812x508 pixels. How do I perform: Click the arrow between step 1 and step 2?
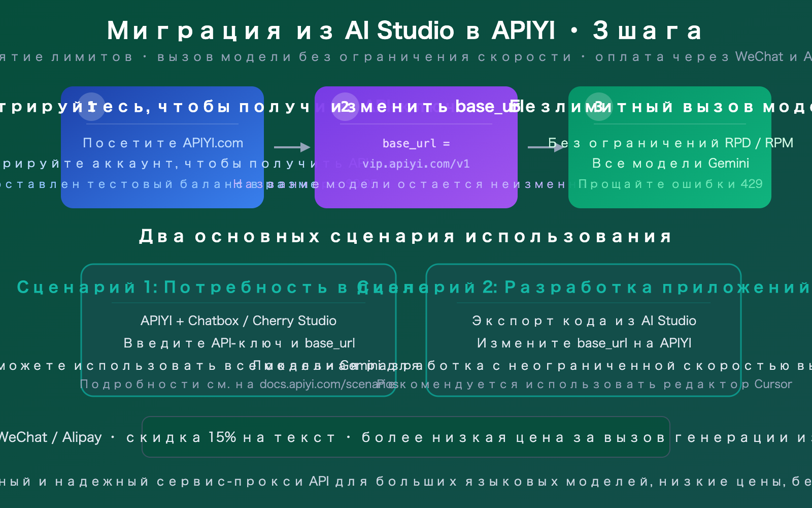point(291,147)
